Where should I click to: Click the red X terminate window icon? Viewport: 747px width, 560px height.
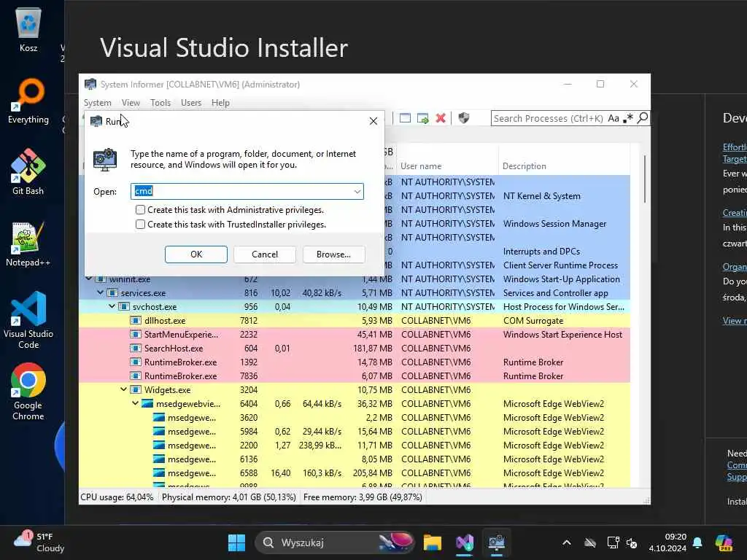point(441,118)
